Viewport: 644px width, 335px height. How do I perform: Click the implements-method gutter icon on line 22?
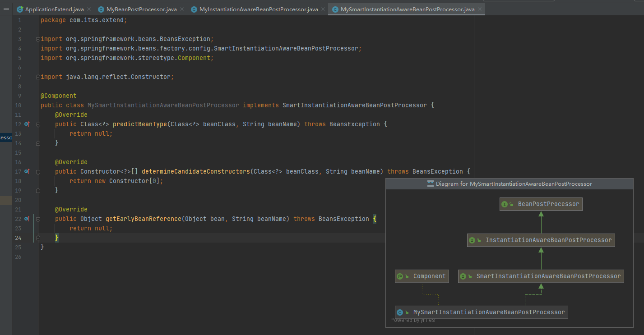[x=27, y=219]
